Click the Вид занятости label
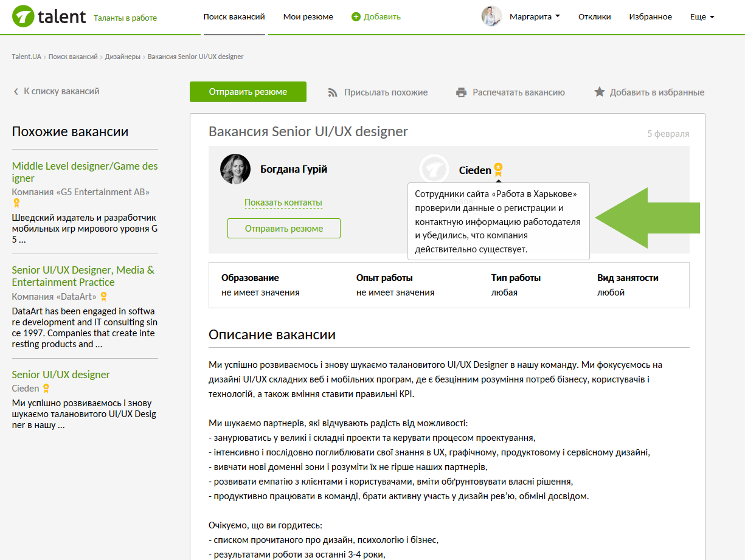 pyautogui.click(x=628, y=278)
